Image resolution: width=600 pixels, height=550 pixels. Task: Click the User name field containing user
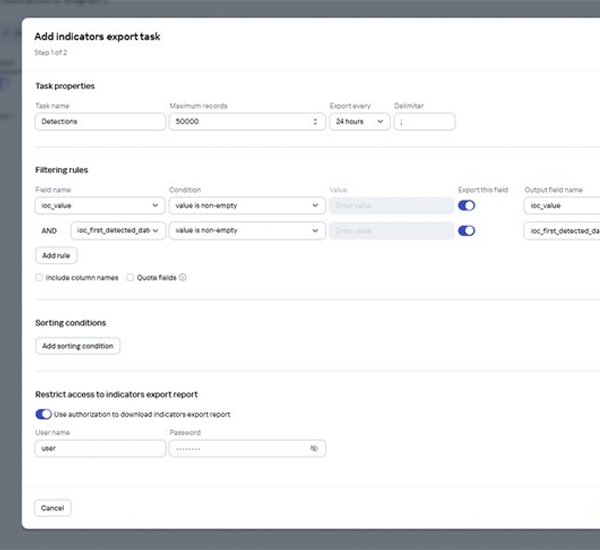(100, 448)
